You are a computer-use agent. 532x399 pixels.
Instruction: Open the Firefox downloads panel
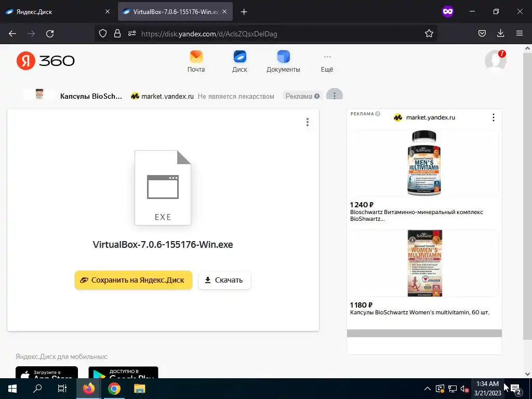[500, 34]
